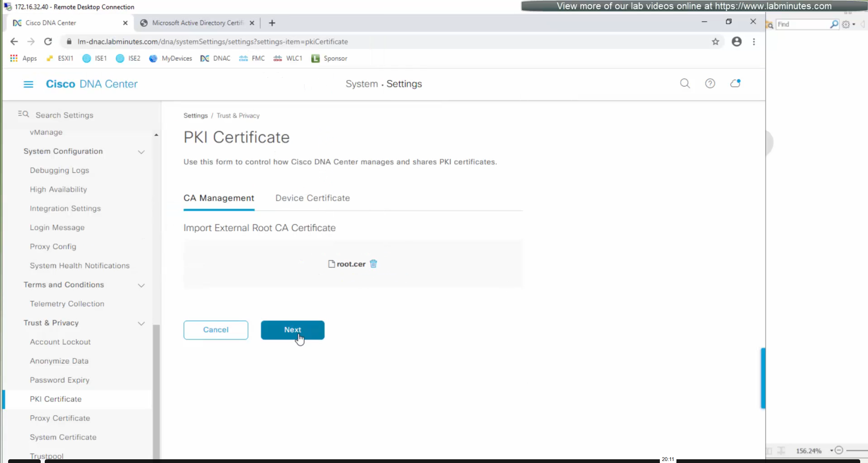The width and height of the screenshot is (868, 463).
Task: Click the cloud notifications icon
Action: tap(735, 83)
